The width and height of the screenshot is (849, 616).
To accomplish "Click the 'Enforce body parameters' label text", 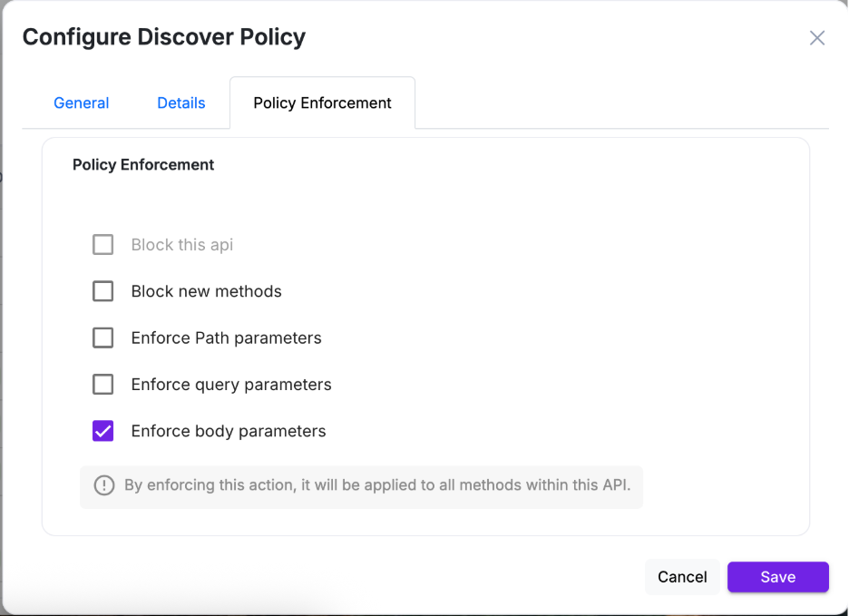I will pyautogui.click(x=229, y=431).
